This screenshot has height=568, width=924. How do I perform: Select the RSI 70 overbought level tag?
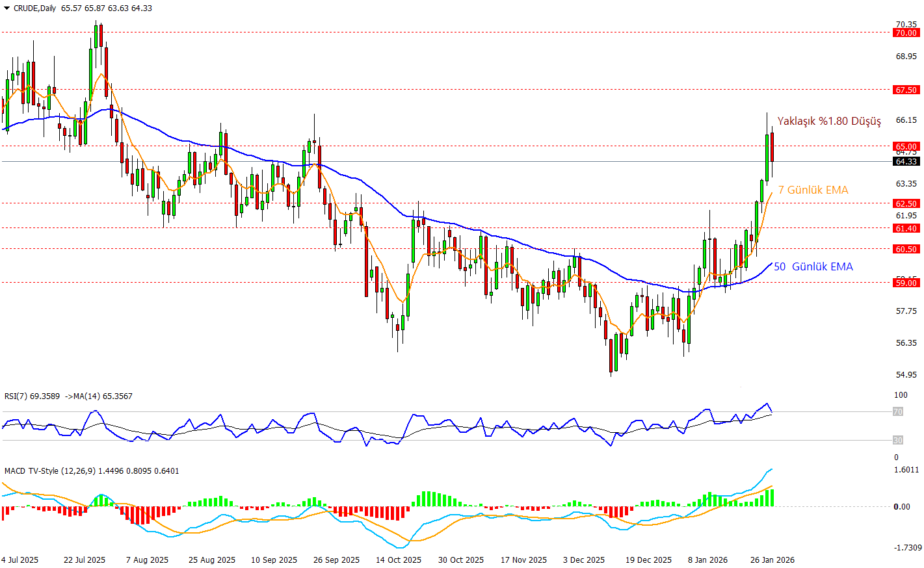tap(897, 412)
